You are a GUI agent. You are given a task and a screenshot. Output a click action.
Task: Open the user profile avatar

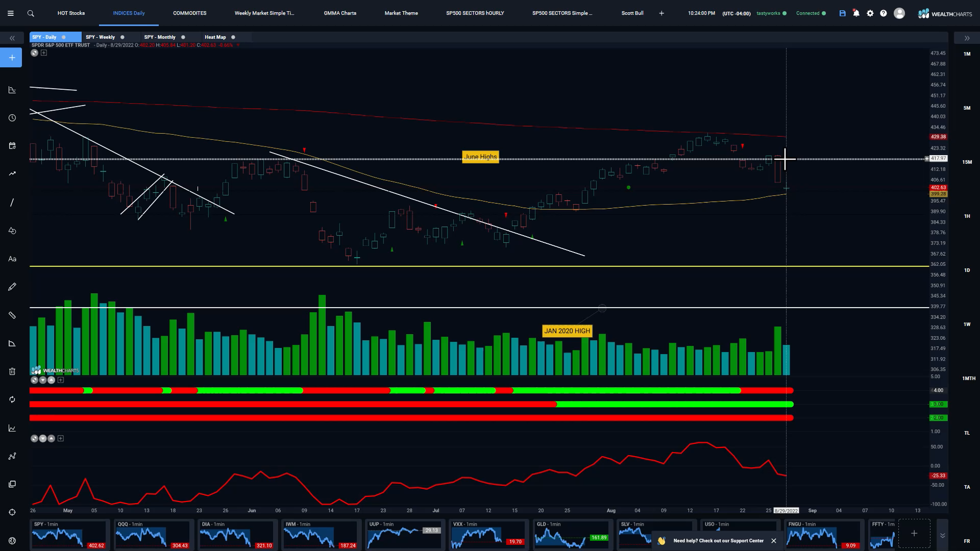(x=899, y=13)
